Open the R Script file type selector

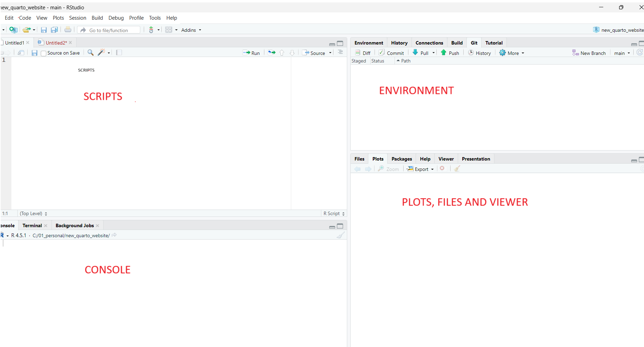tap(334, 214)
